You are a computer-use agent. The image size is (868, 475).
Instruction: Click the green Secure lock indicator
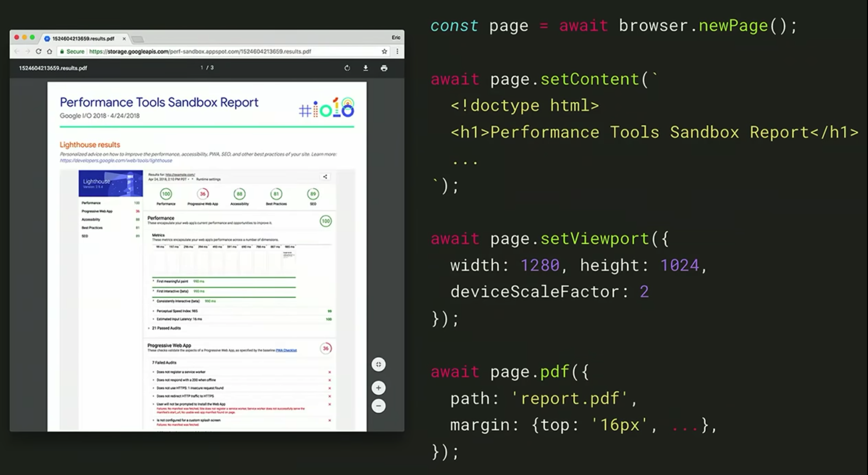click(x=71, y=51)
